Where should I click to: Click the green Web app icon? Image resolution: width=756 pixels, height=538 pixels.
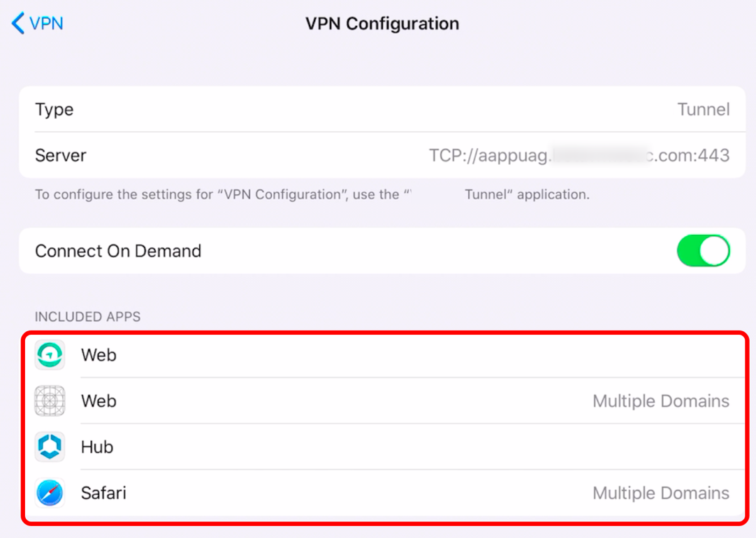tap(50, 355)
